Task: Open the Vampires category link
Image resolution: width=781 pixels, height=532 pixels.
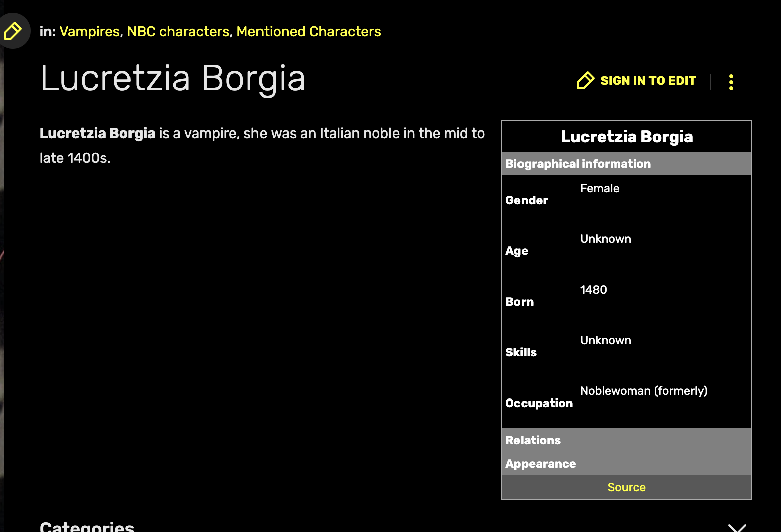Action: [x=89, y=32]
